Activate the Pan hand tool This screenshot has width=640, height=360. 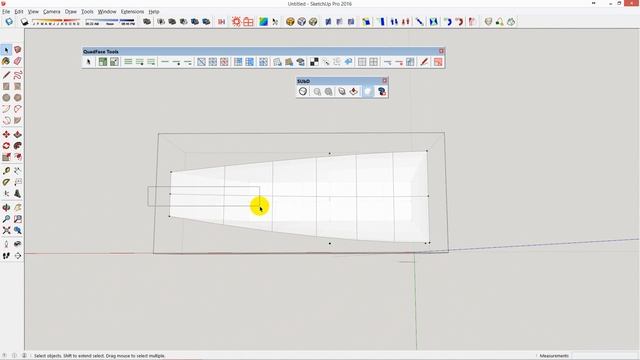pyautogui.click(x=18, y=208)
